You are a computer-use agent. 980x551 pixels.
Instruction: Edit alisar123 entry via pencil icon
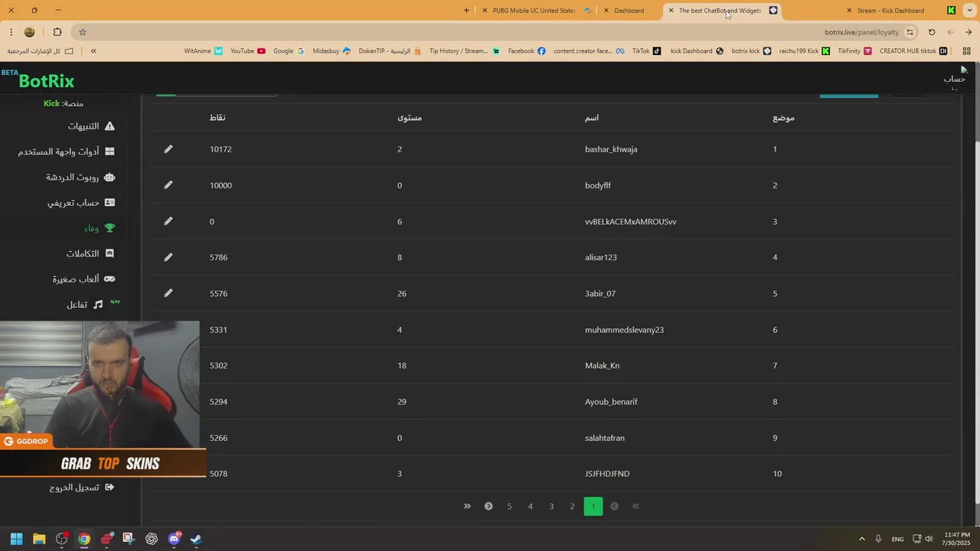[168, 257]
